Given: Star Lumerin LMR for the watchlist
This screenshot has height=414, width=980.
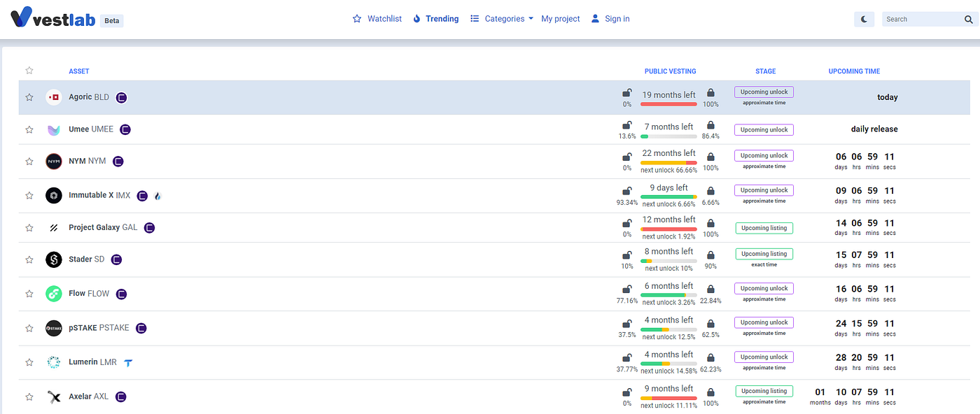Looking at the screenshot, I should click(x=29, y=362).
